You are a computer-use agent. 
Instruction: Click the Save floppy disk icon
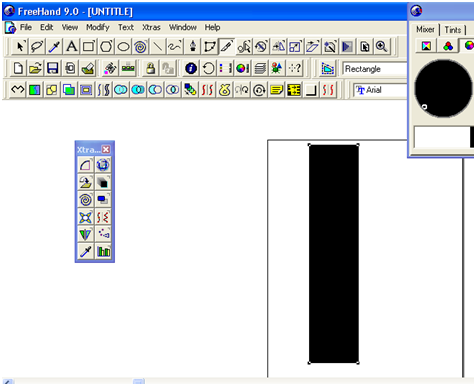(x=53, y=68)
